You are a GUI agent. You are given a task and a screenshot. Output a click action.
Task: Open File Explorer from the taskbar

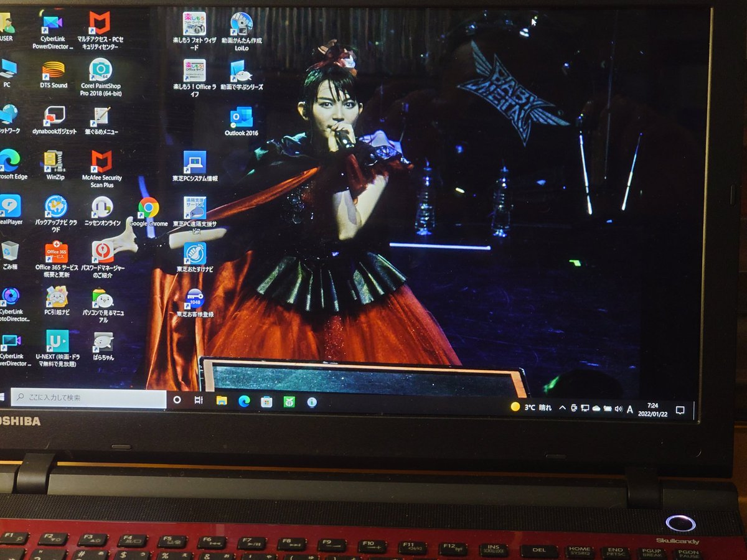[x=221, y=401]
